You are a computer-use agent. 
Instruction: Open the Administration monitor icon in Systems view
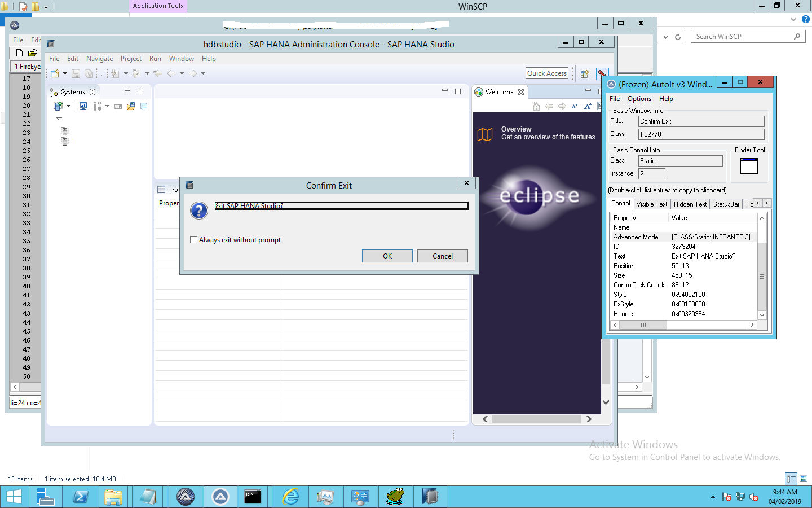83,106
